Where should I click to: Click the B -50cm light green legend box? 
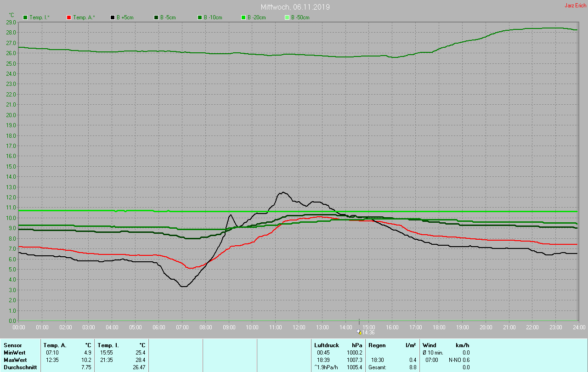287,17
